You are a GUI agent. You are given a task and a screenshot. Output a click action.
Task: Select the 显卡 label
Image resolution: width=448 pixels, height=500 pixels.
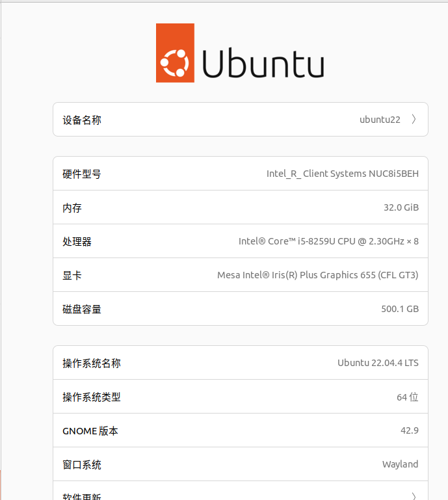[x=72, y=276]
